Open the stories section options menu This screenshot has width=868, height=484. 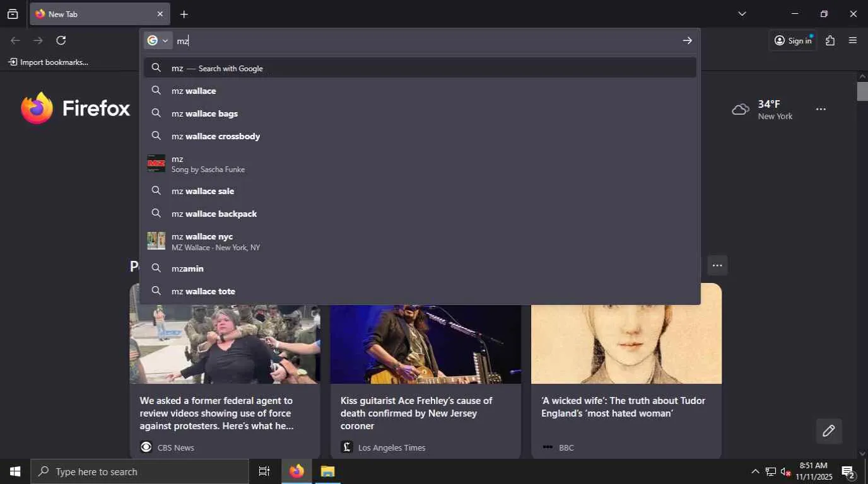tap(717, 265)
